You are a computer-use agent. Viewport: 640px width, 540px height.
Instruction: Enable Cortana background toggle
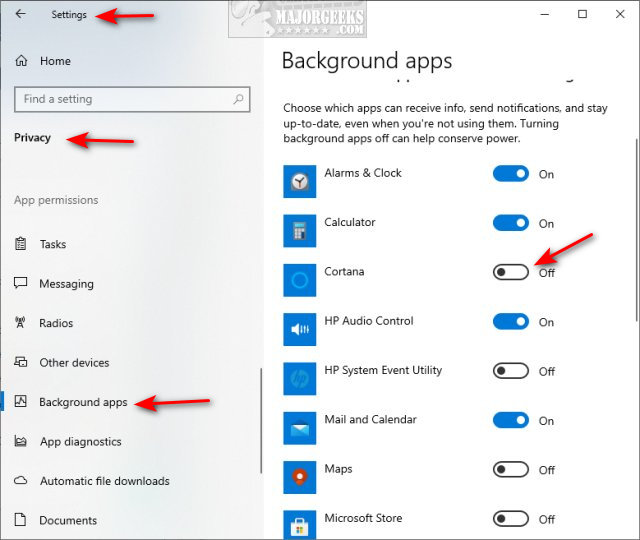pyautogui.click(x=511, y=272)
